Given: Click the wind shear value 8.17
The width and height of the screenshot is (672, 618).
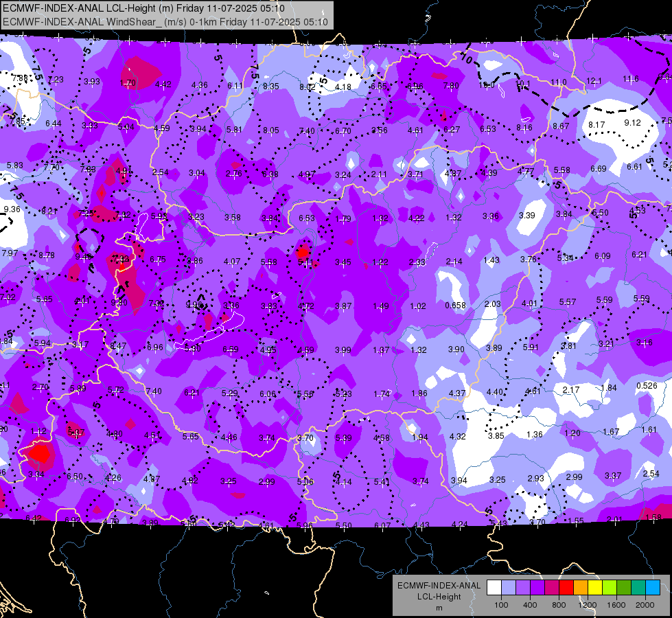Looking at the screenshot, I should click(x=596, y=125).
